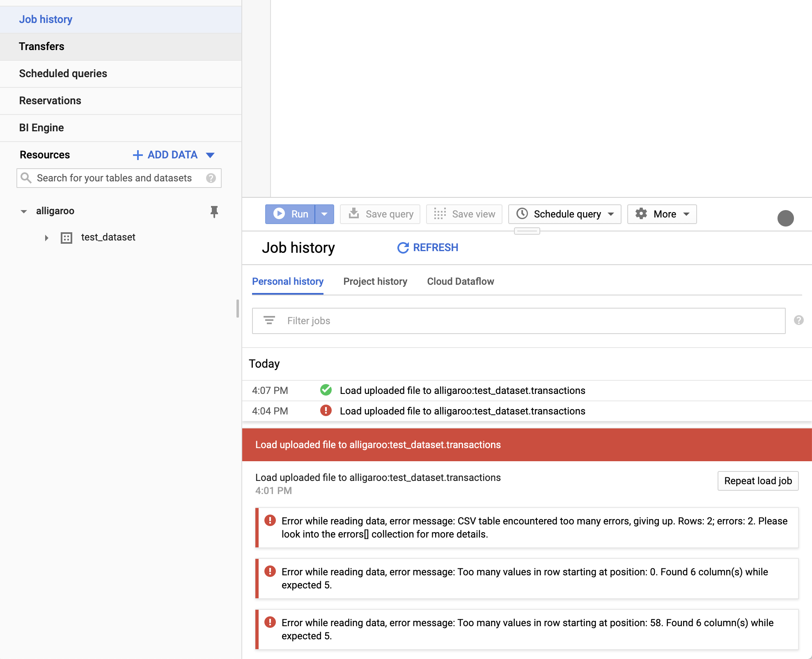This screenshot has width=812, height=659.
Task: Click the red error icon on the 4:04 PM job
Action: (326, 411)
